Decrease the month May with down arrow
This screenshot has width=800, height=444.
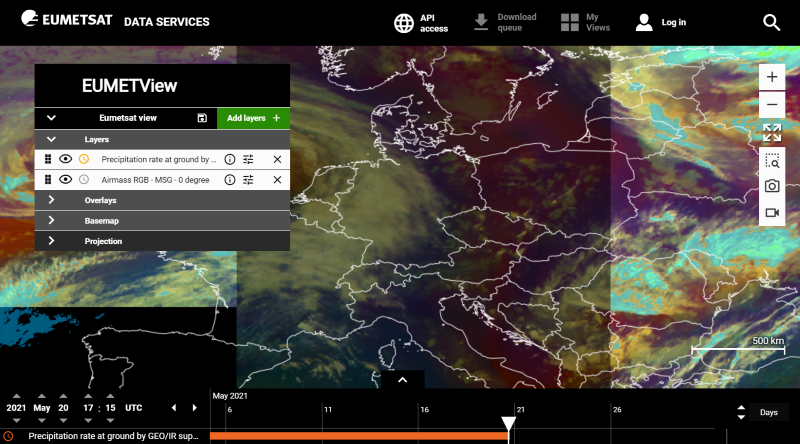coord(42,421)
